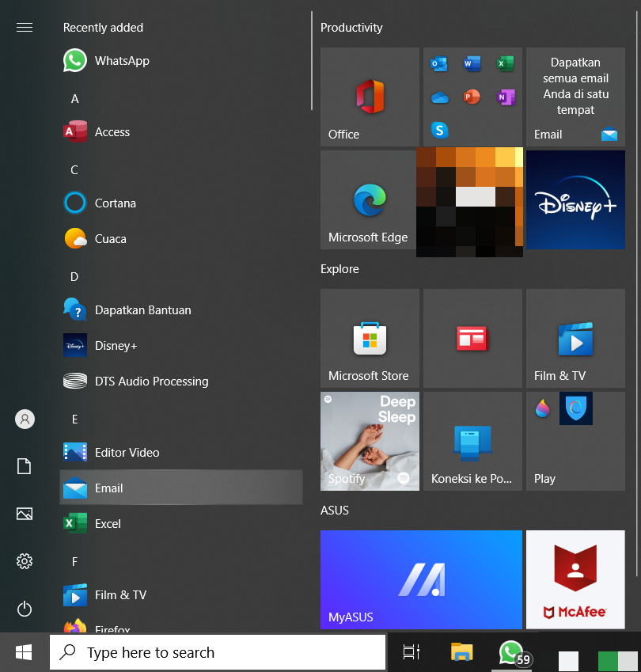Viewport: 641px width, 672px height.
Task: Open the user account menu
Action: click(25, 419)
